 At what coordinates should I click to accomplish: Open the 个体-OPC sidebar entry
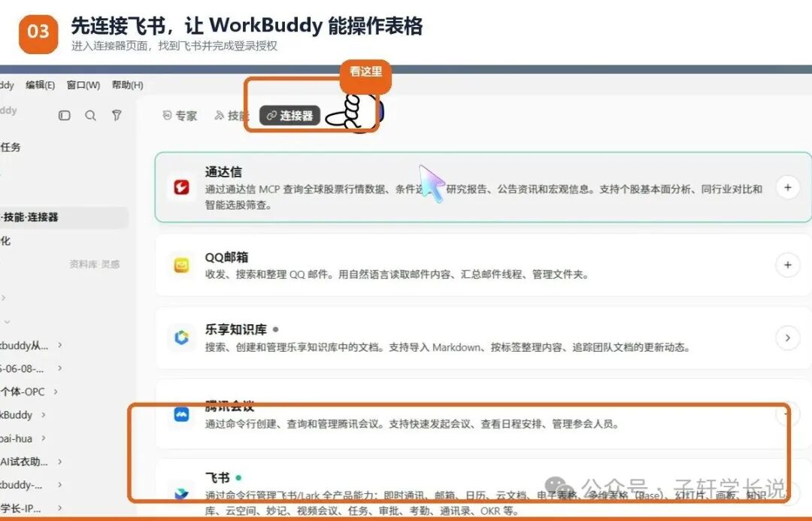point(23,392)
